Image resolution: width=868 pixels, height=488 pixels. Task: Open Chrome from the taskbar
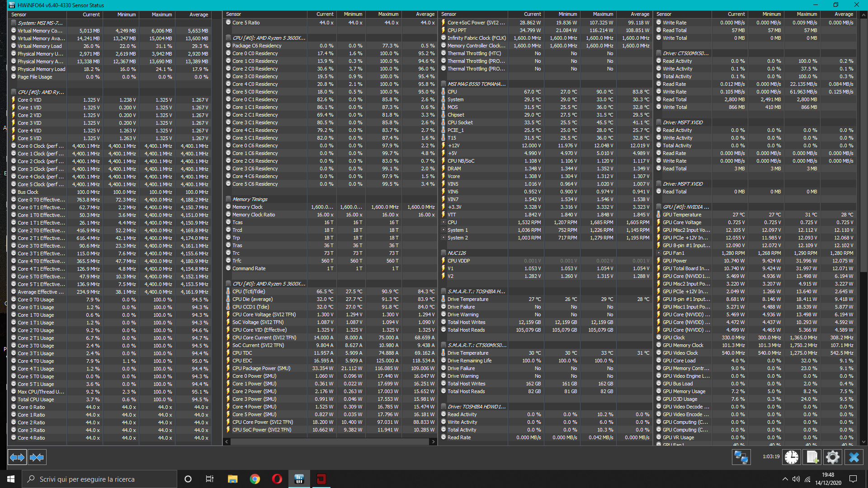click(255, 479)
